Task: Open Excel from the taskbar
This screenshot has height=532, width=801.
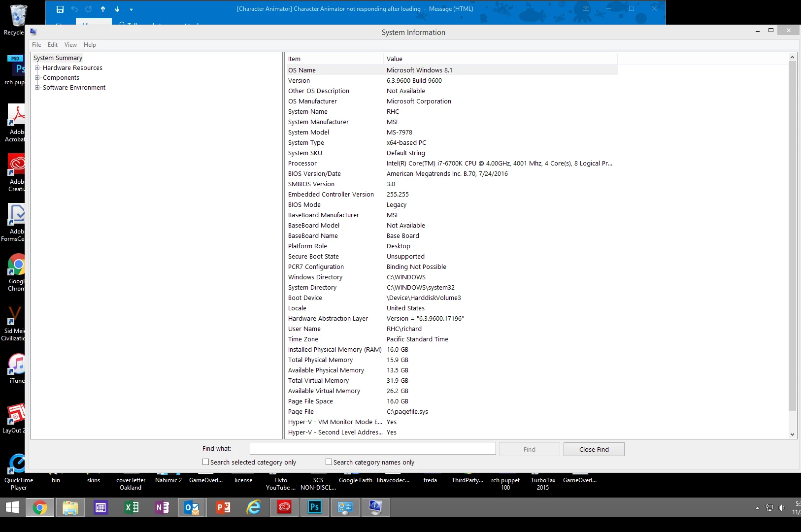Action: [x=131, y=507]
